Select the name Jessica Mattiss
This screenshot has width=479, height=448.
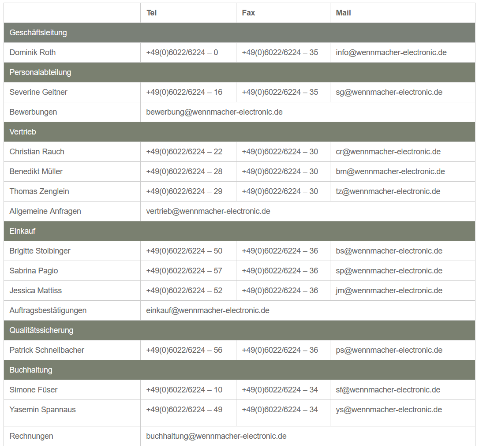coord(35,291)
